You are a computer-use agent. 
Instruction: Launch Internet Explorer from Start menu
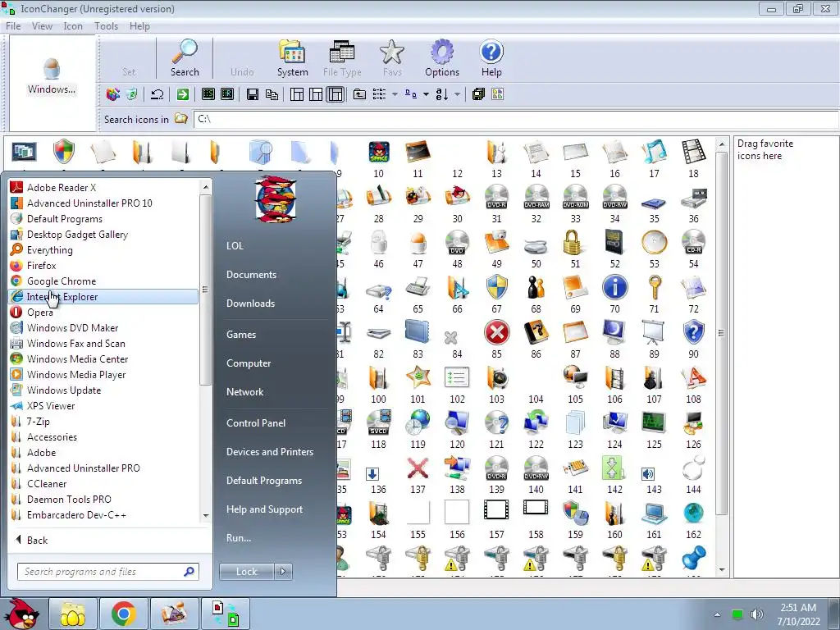(x=103, y=297)
